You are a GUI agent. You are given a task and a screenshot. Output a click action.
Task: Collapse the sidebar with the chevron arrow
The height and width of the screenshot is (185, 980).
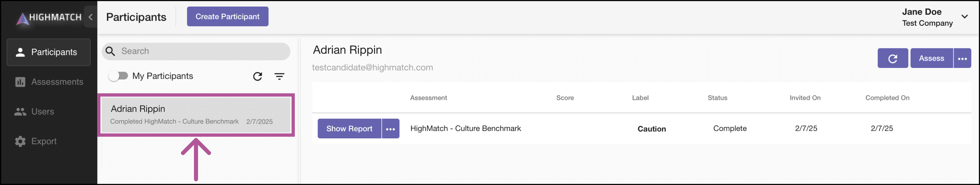(x=90, y=17)
